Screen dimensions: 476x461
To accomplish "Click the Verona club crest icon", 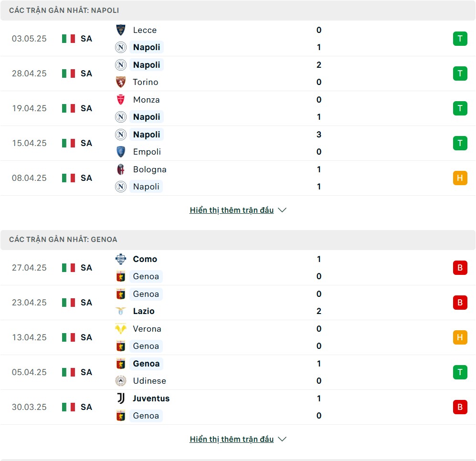I will click(121, 329).
